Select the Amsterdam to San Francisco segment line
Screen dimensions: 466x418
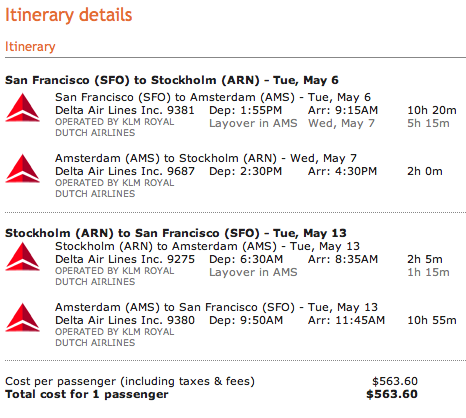point(216,307)
